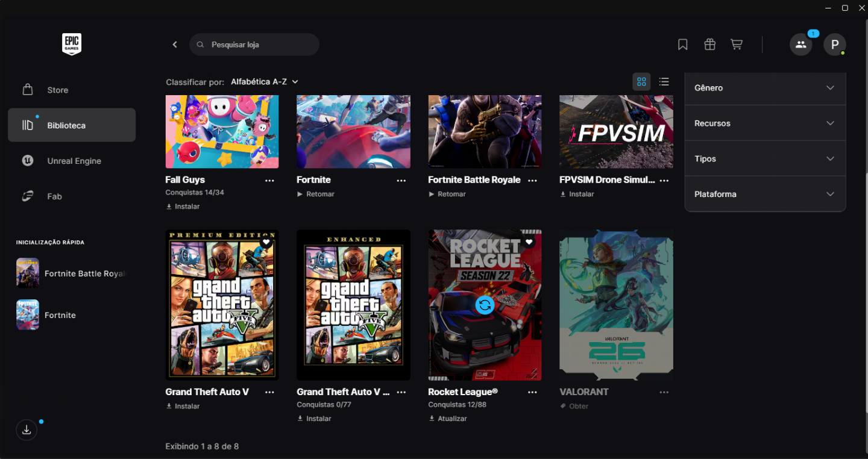Open the GTA V Premium Edition cover

pyautogui.click(x=222, y=305)
